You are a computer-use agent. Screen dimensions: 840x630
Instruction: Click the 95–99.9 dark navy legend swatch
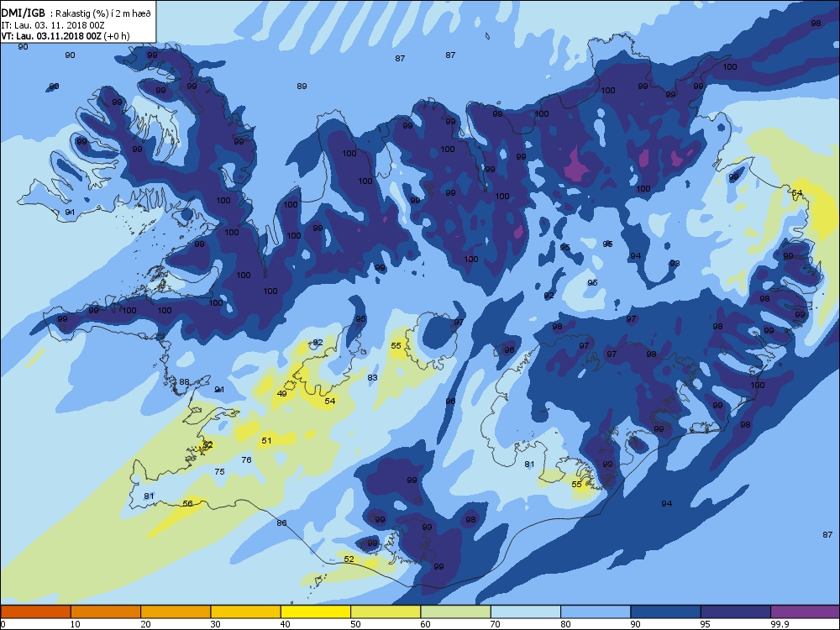(736, 612)
